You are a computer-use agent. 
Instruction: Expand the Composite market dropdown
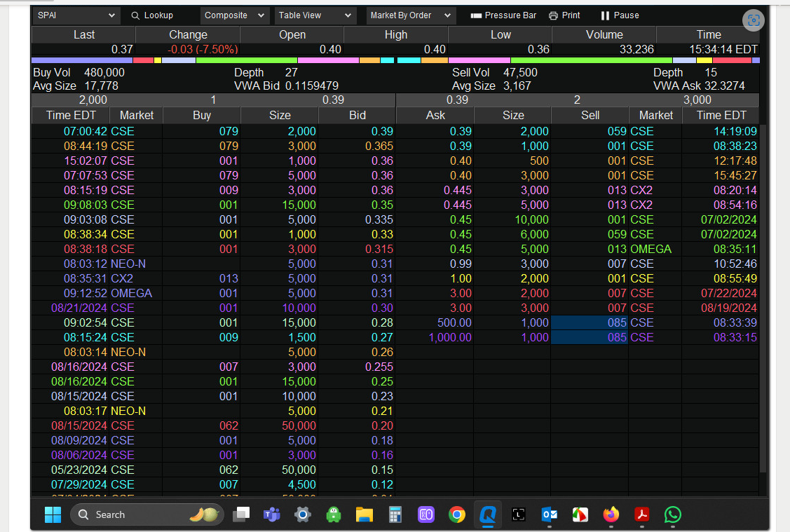point(234,15)
